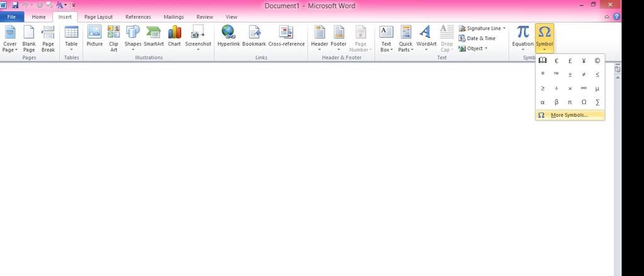The height and width of the screenshot is (276, 644).
Task: Minimize the ribbon using caret icon
Action: [x=607, y=17]
